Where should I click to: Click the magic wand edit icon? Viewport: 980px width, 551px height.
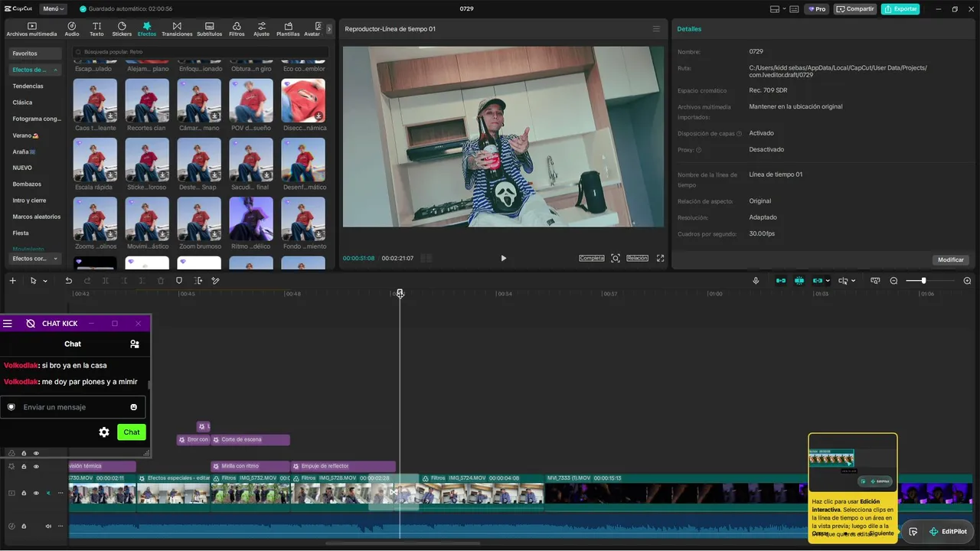coord(216,281)
